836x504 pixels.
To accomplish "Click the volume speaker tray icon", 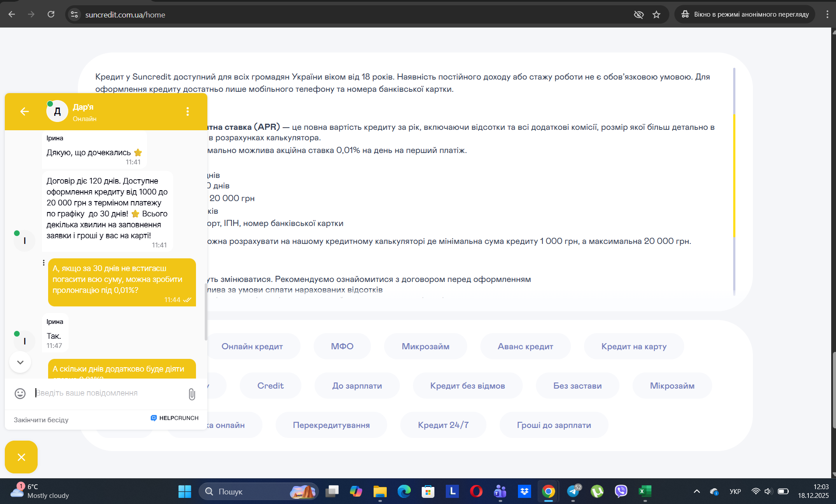I will pyautogui.click(x=768, y=491).
